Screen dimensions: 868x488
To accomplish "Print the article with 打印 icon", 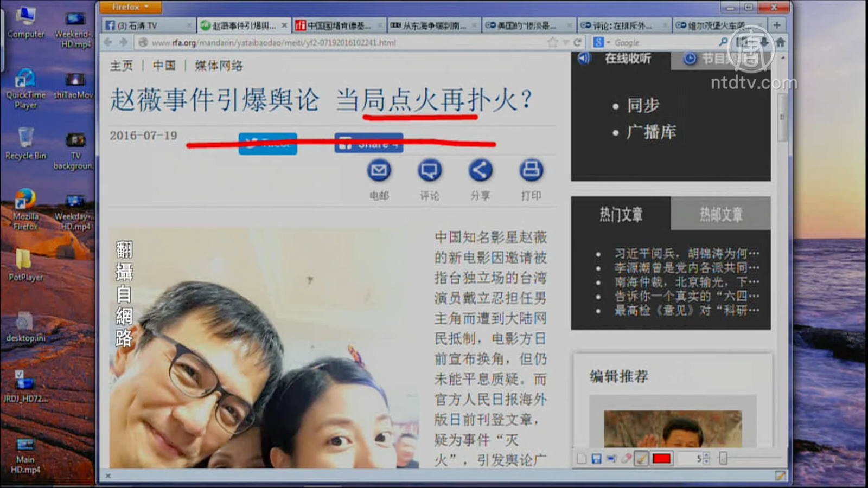I will pos(531,171).
